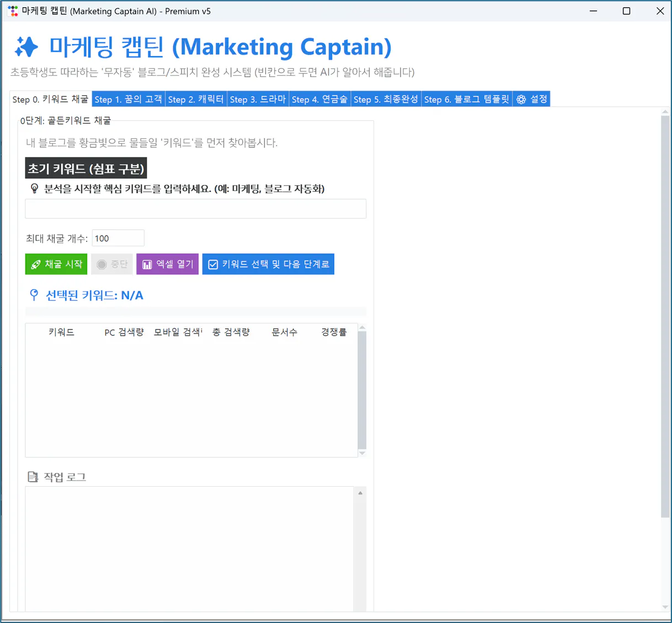This screenshot has width=672, height=623.
Task: Switch to the Step 1. 꿈의 고객 tab
Action: pyautogui.click(x=128, y=99)
